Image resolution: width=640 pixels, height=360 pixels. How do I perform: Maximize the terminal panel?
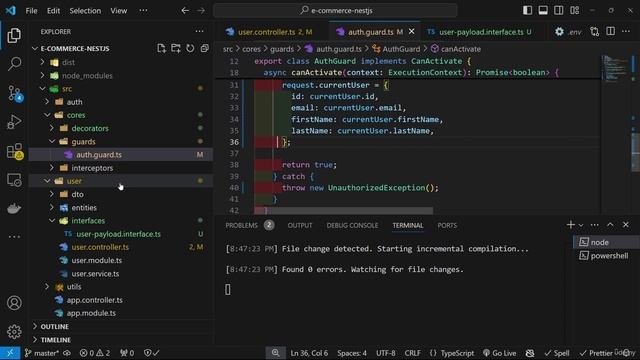point(610,225)
